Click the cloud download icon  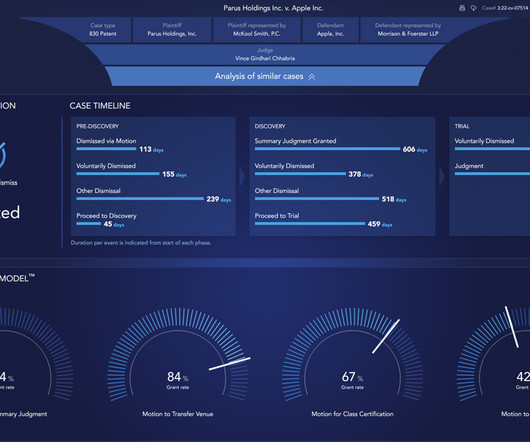(474, 8)
